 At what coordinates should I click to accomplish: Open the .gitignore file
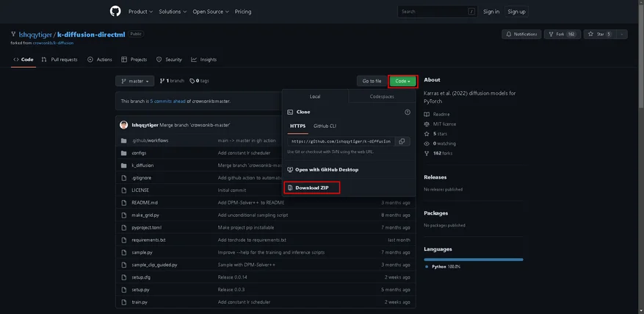tap(141, 178)
